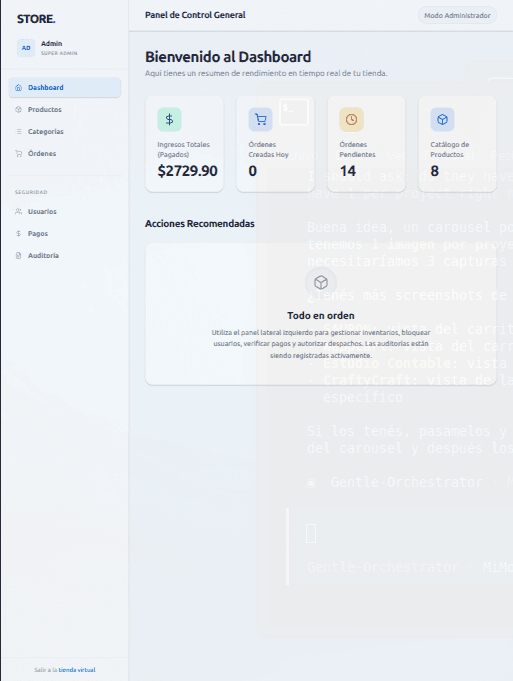Click the STORE logo

coord(36,19)
